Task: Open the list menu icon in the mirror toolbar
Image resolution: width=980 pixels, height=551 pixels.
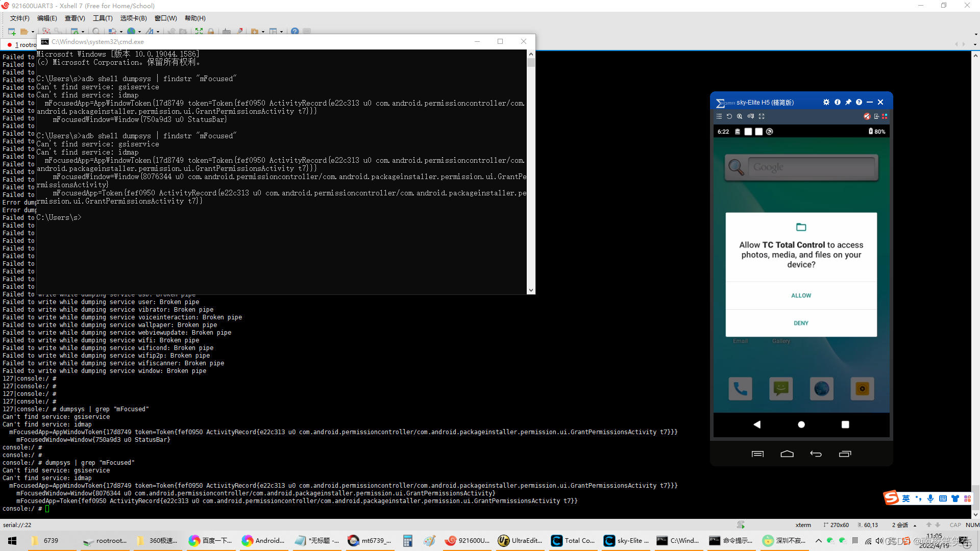Action: [719, 116]
